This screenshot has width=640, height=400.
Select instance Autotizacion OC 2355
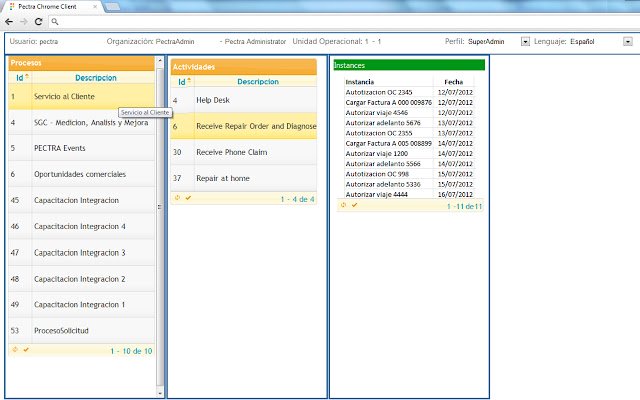pyautogui.click(x=409, y=133)
